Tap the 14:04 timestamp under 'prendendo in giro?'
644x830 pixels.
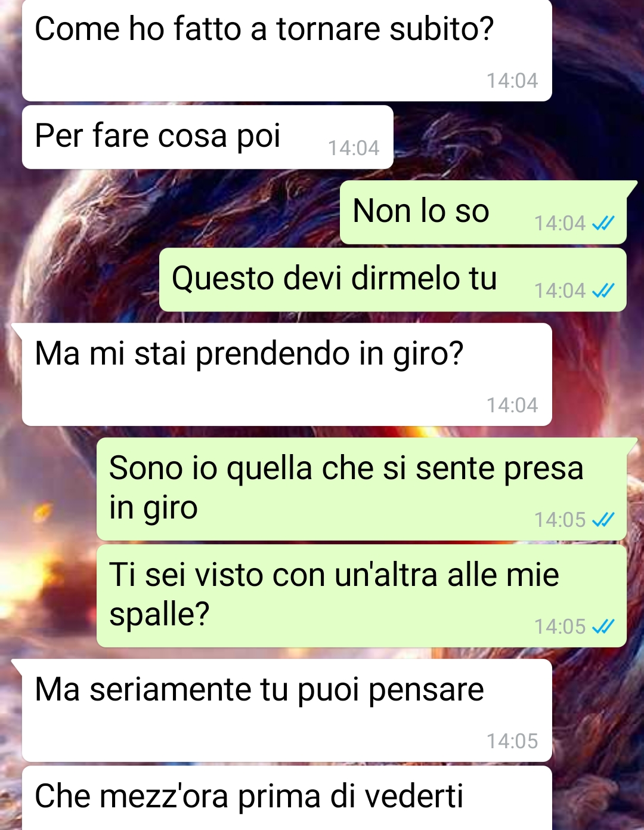512,405
